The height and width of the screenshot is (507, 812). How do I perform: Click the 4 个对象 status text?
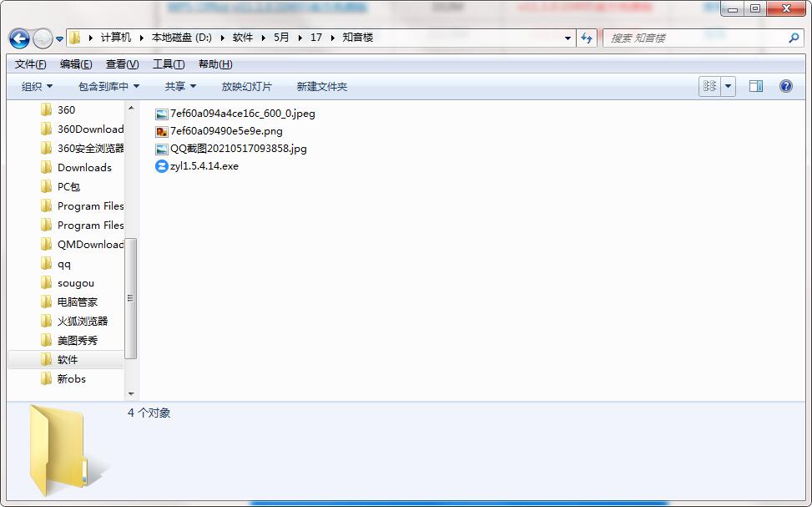(x=149, y=413)
